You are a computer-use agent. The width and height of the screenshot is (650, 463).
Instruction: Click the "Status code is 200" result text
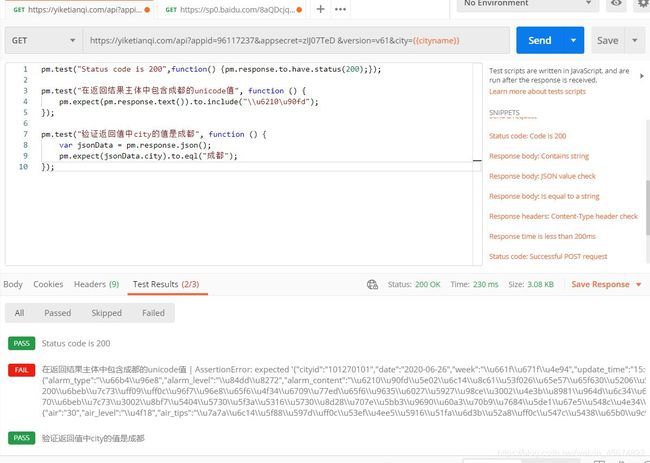(x=76, y=343)
